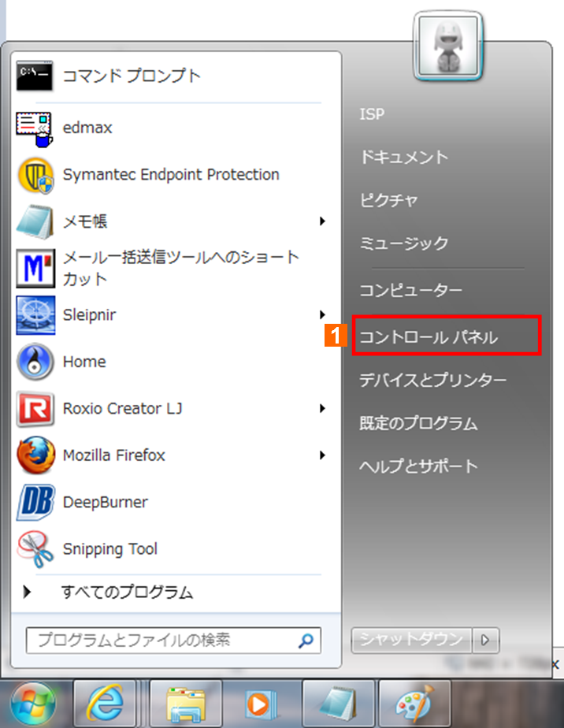Open Mozilla Firefox icon

tap(35, 455)
